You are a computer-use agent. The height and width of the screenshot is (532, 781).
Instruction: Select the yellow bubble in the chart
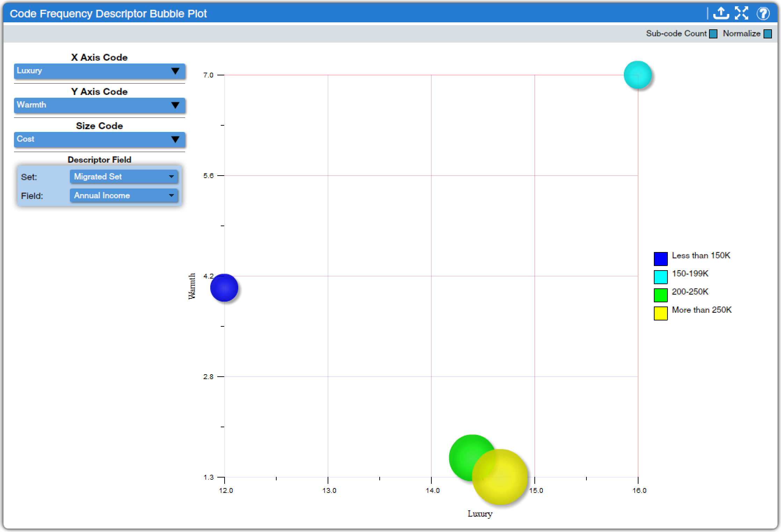(500, 477)
